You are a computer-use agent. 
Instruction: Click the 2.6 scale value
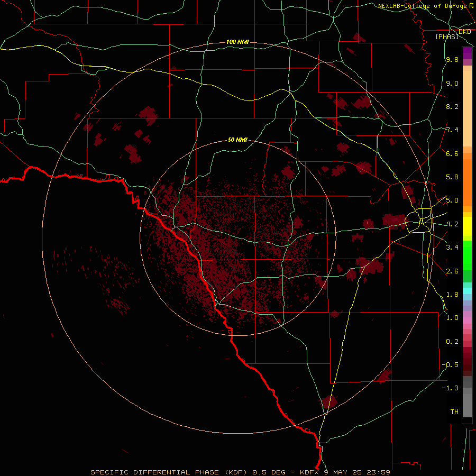click(x=452, y=271)
